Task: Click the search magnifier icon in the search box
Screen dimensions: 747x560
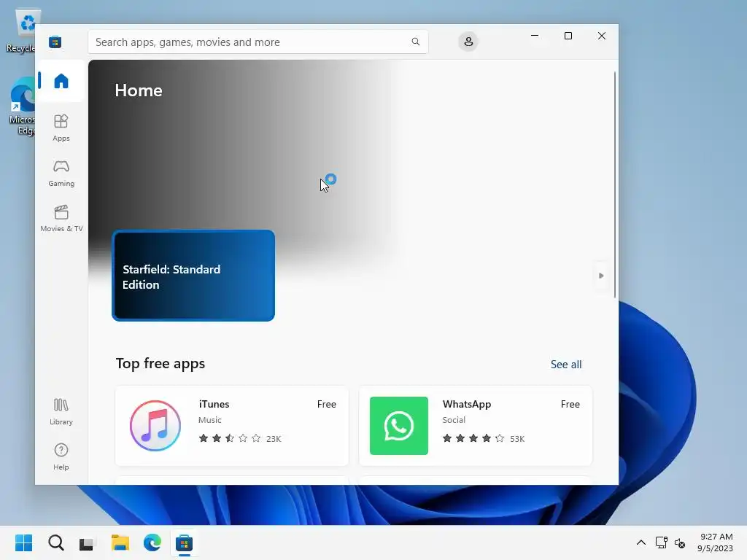Action: [x=415, y=42]
